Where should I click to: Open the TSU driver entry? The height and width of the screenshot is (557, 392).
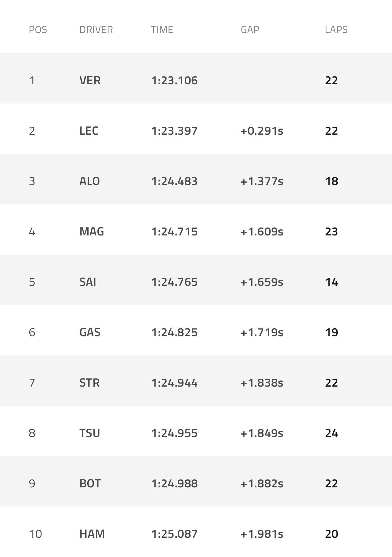coord(89,433)
